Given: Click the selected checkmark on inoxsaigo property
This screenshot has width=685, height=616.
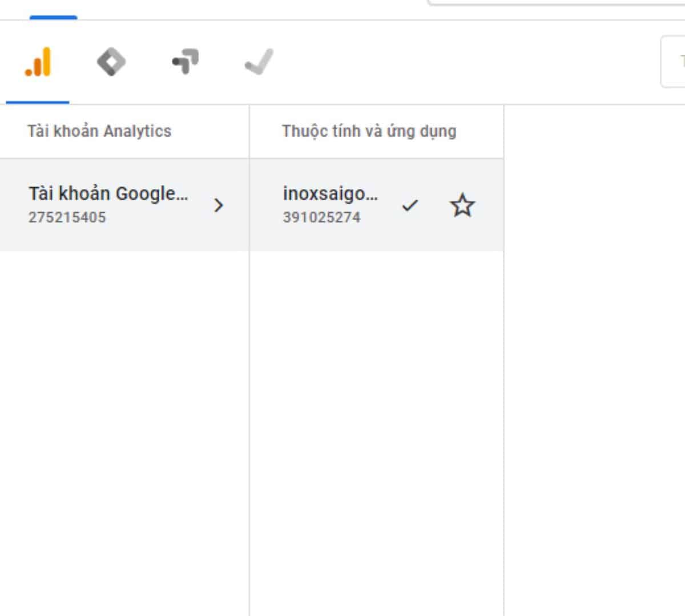Looking at the screenshot, I should 410,205.
